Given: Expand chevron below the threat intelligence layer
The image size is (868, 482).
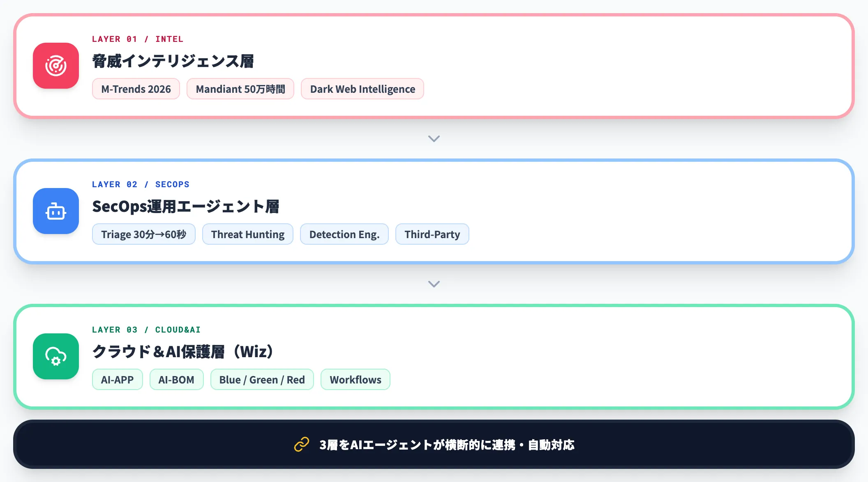Looking at the screenshot, I should (434, 139).
